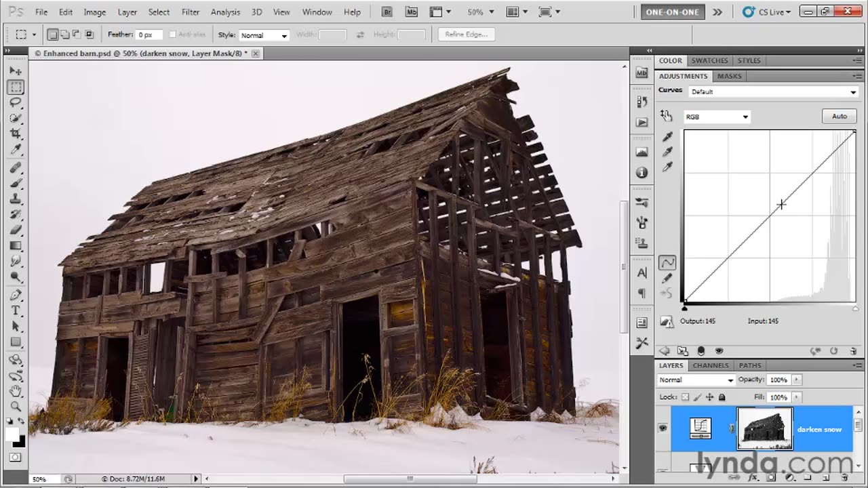Toggle lock position
This screenshot has width=868, height=488.
point(710,397)
